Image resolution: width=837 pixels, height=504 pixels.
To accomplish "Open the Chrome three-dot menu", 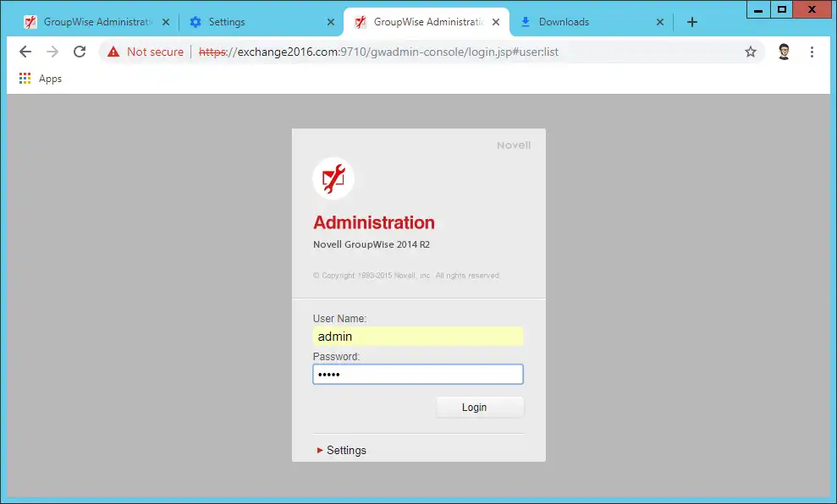I will 812,52.
